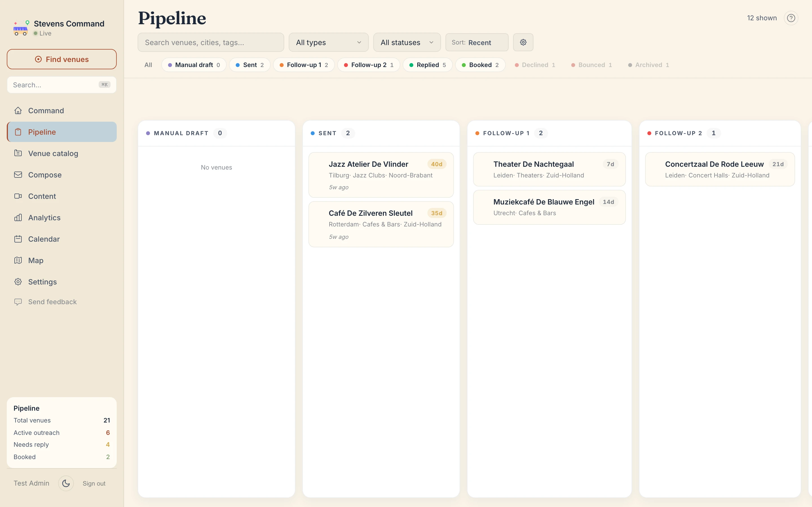812x507 pixels.
Task: Click the Find venues button
Action: 62,59
